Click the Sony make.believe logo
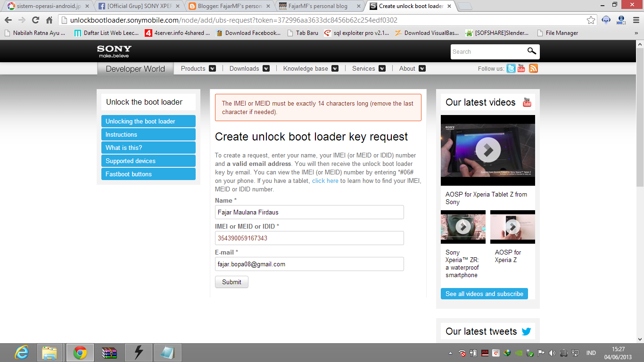Image resolution: width=644 pixels, height=362 pixels. coord(114,51)
